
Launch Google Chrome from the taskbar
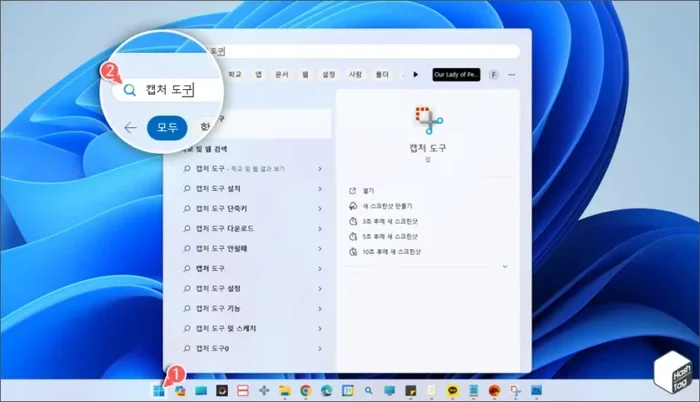tap(306, 391)
